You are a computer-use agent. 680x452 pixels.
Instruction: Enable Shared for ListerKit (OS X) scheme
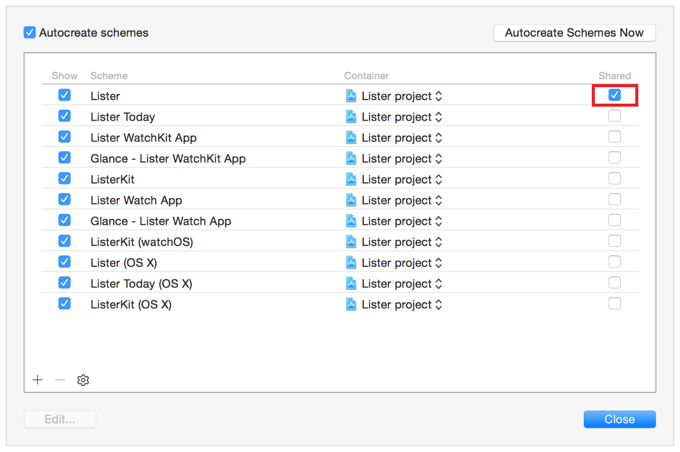(615, 303)
